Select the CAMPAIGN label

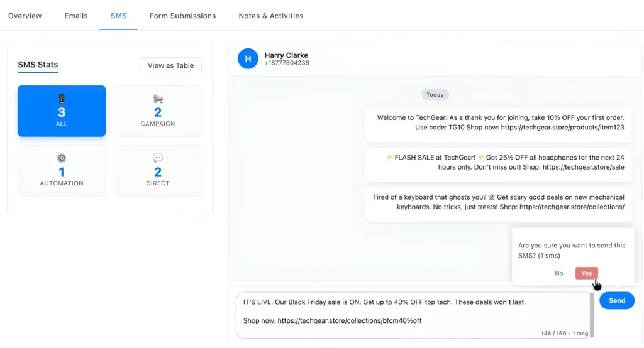(158, 124)
